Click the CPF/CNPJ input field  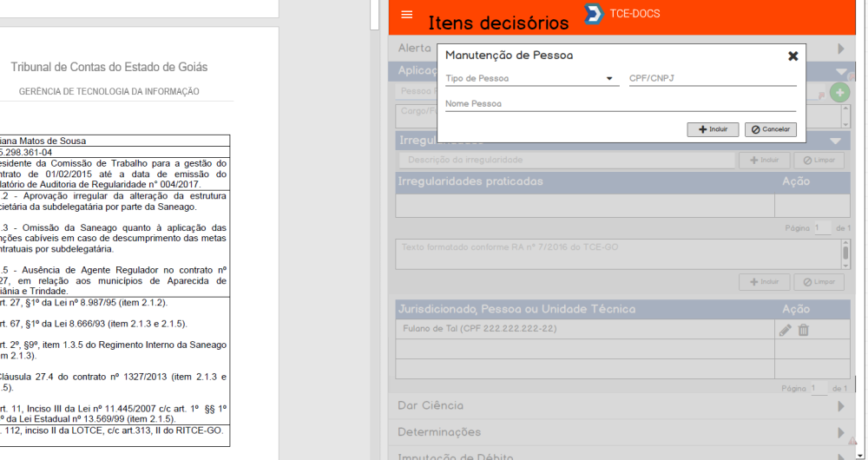pyautogui.click(x=712, y=78)
